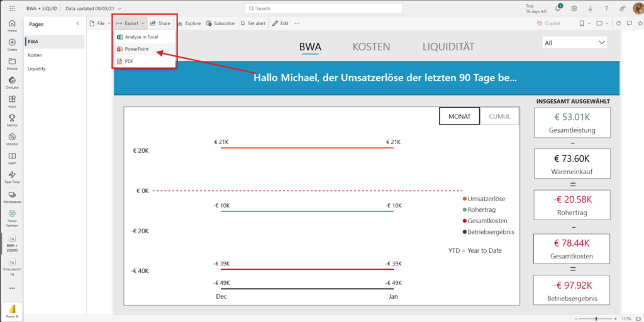Open the All slicer dropdown
The image size is (644, 322).
[575, 43]
